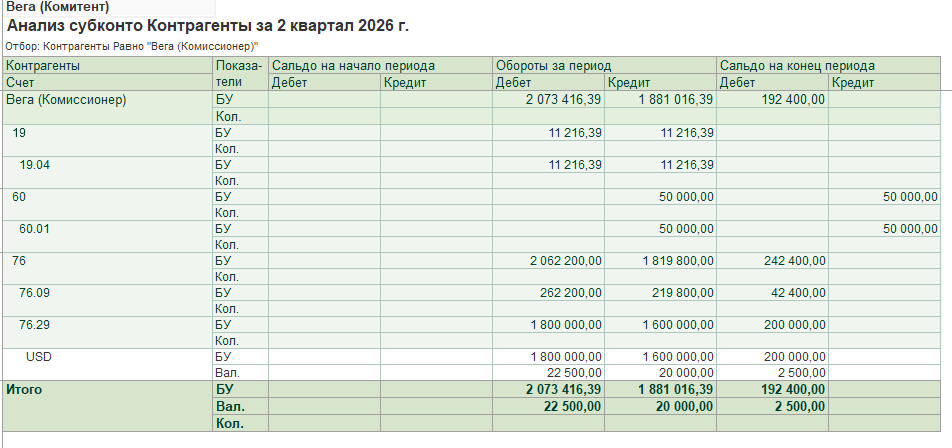The width and height of the screenshot is (952, 448).
Task: Click credit turnover 219 800,00 of account 76.09
Action: 683,293
